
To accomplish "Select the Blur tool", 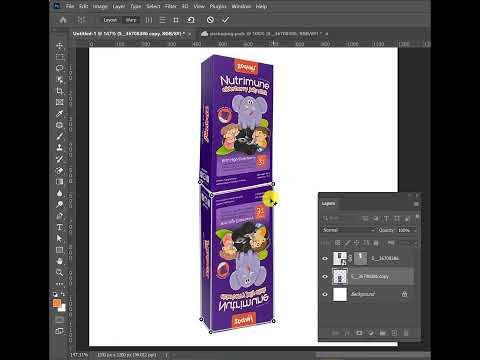I will [60, 193].
